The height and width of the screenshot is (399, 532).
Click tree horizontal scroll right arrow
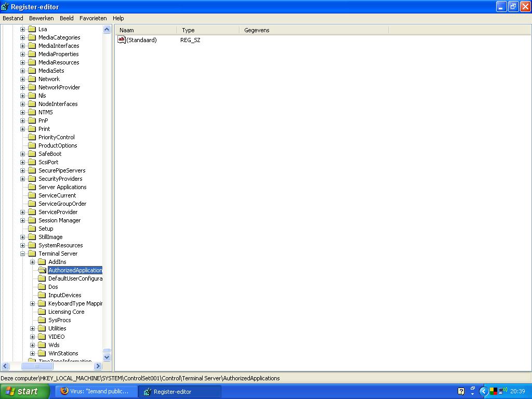pos(98,366)
